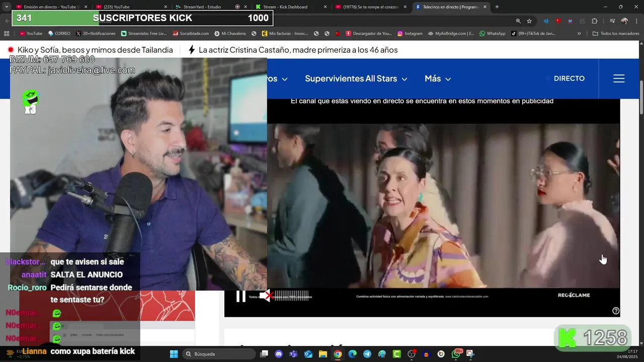This screenshot has width=644, height=362.
Task: Open the WhatsApp bookmark
Action: coord(492,34)
